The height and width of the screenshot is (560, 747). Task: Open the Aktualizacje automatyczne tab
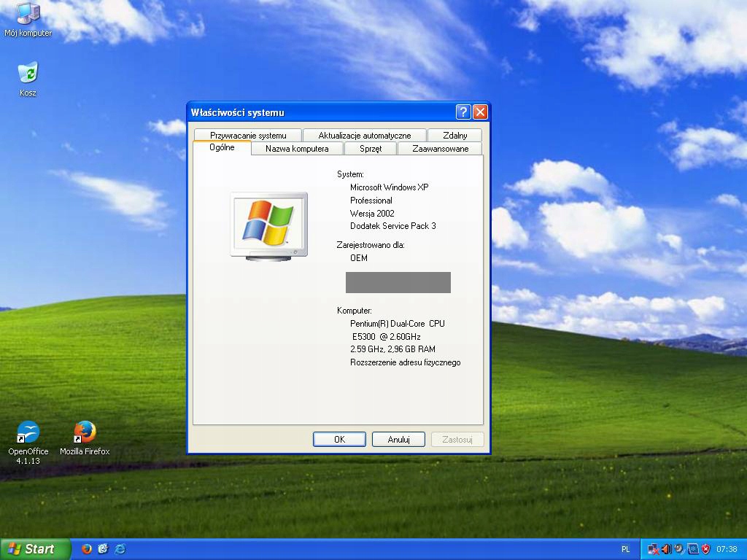[365, 135]
